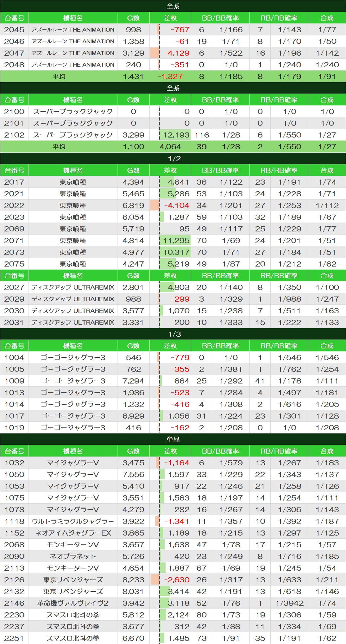346x644 pixels.
Task: Select difference 11,295 for machine 2071
Action: tap(176, 241)
